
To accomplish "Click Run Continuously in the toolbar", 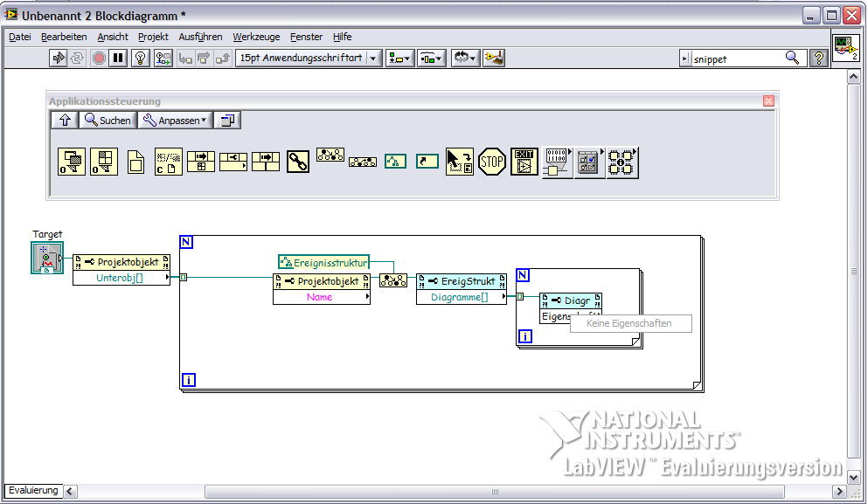I will [77, 59].
